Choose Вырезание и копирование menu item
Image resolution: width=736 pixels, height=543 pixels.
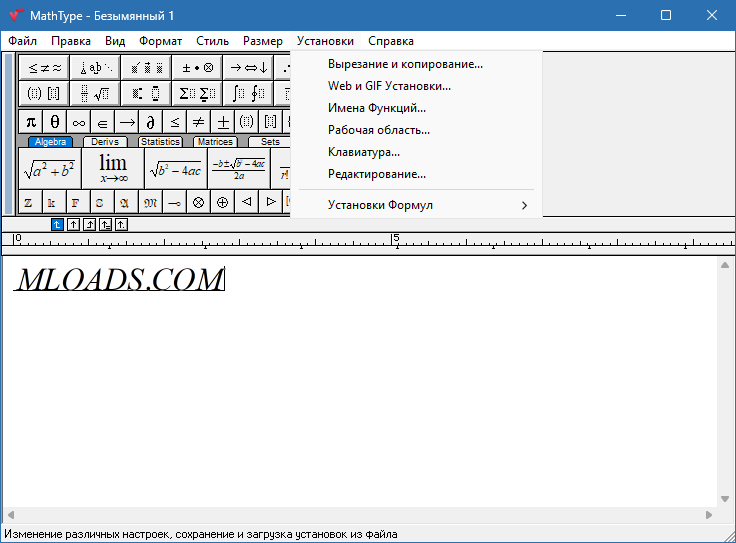416,64
